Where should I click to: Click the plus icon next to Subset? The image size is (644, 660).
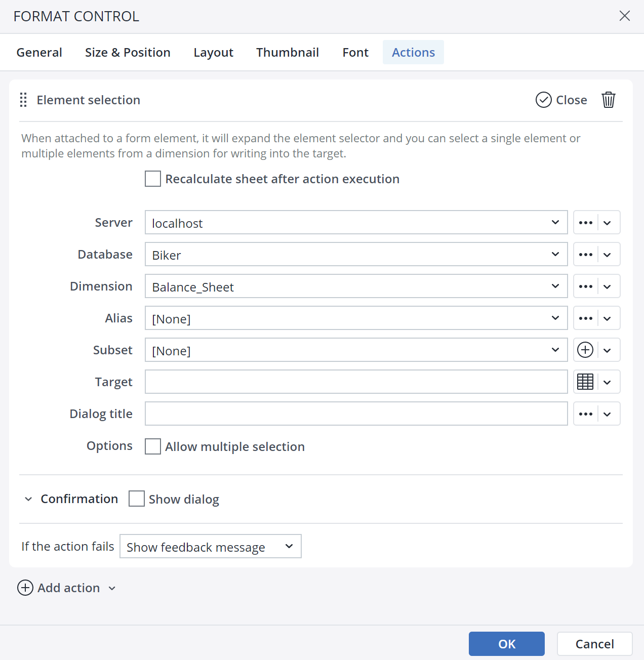pyautogui.click(x=585, y=350)
